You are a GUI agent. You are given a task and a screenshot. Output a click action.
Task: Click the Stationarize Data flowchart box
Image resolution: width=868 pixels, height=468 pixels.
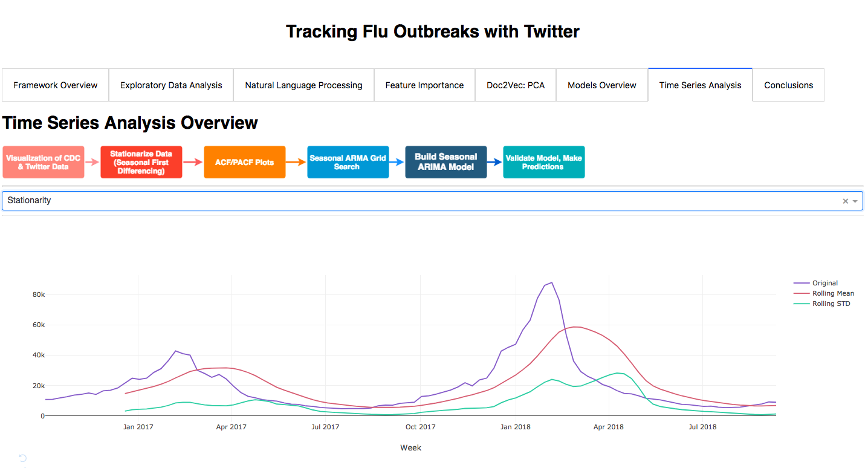click(141, 162)
